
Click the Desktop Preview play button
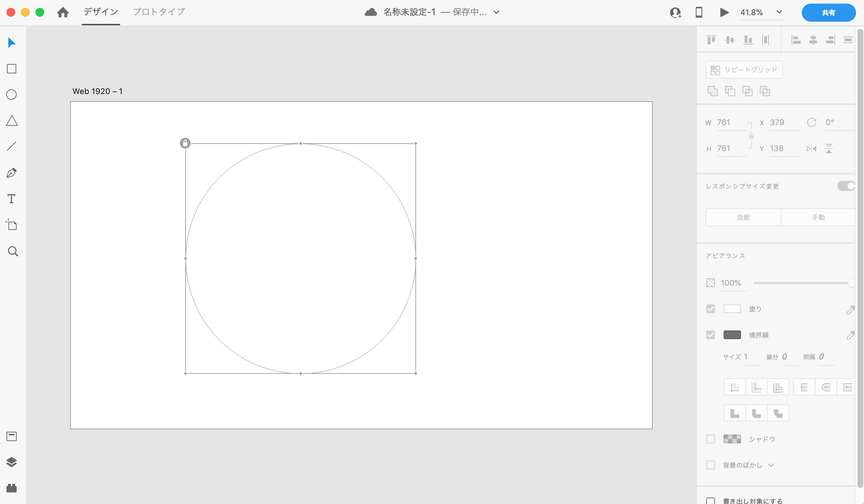pyautogui.click(x=724, y=13)
